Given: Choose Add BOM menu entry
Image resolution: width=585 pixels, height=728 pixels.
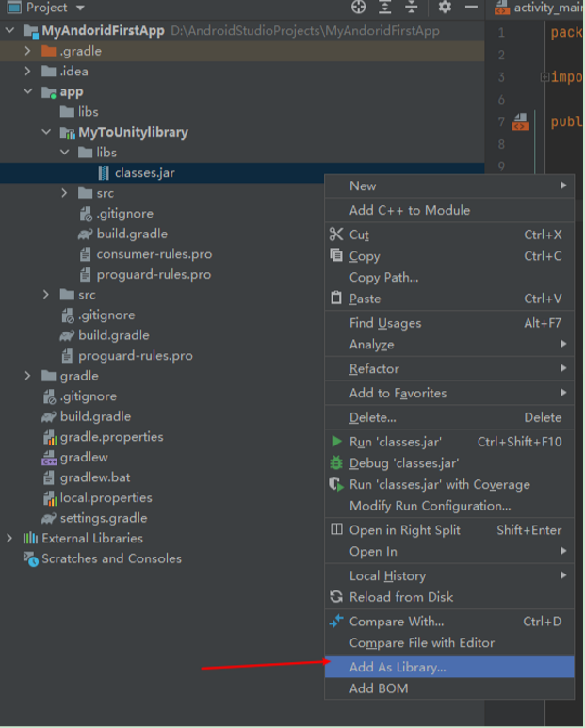Looking at the screenshot, I should click(449, 688).
